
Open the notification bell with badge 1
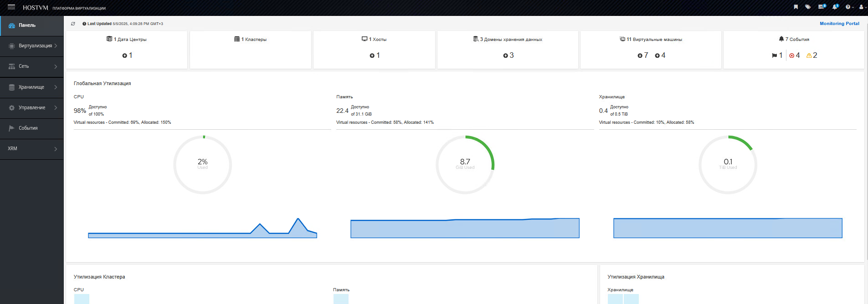click(x=835, y=7)
